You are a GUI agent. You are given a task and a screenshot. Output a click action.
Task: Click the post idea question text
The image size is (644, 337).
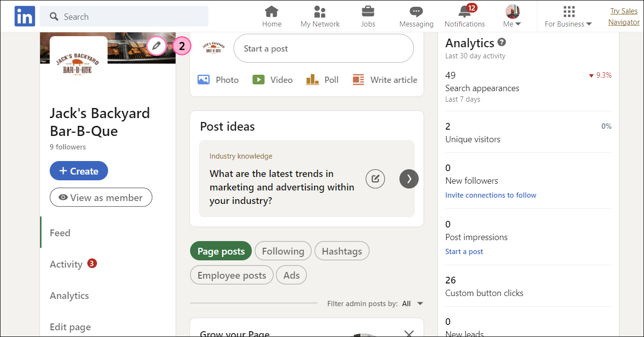pos(282,187)
